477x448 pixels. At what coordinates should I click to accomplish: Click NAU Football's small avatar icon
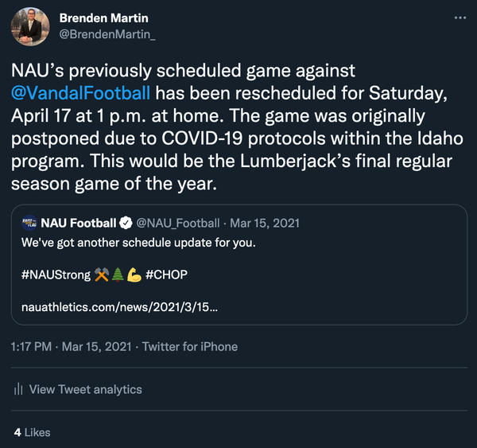click(x=30, y=222)
